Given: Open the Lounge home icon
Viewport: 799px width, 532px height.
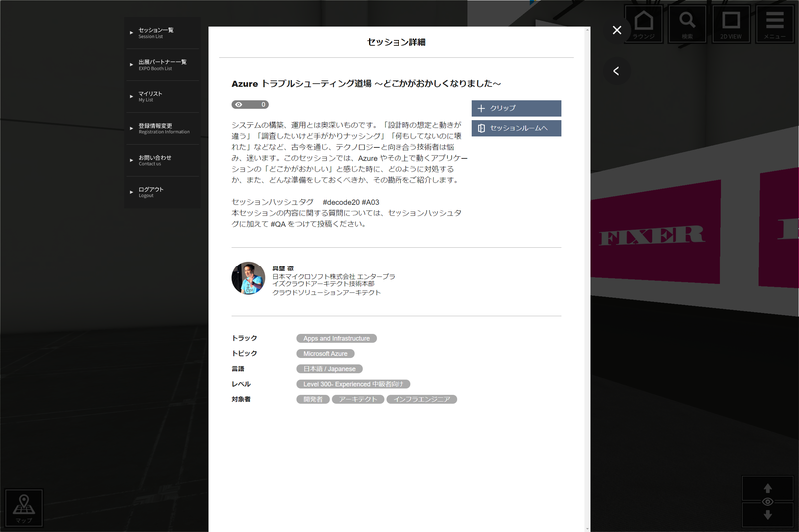Looking at the screenshot, I should tap(644, 23).
